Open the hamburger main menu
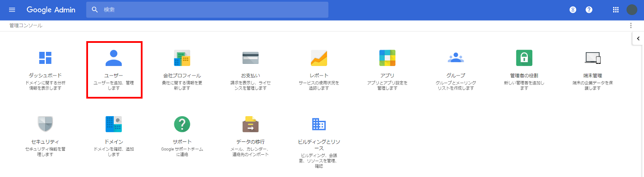 tap(12, 9)
